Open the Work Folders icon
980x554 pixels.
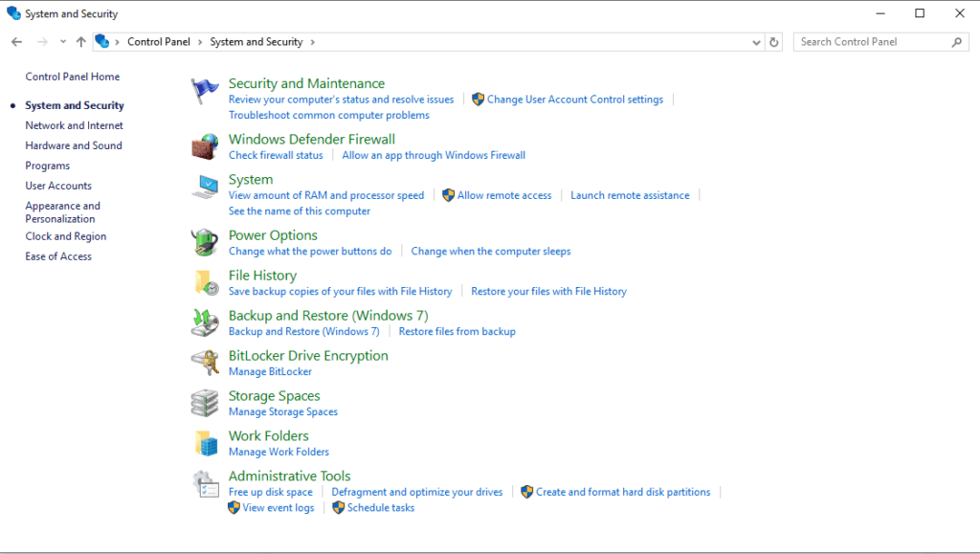point(207,443)
